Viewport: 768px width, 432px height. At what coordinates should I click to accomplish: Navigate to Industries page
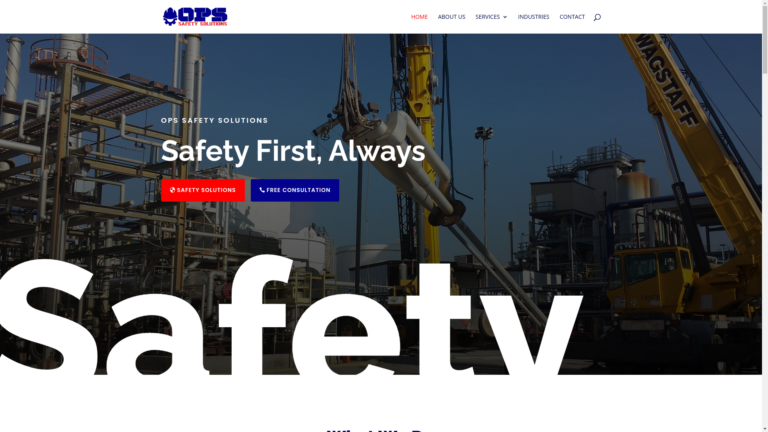pyautogui.click(x=533, y=17)
